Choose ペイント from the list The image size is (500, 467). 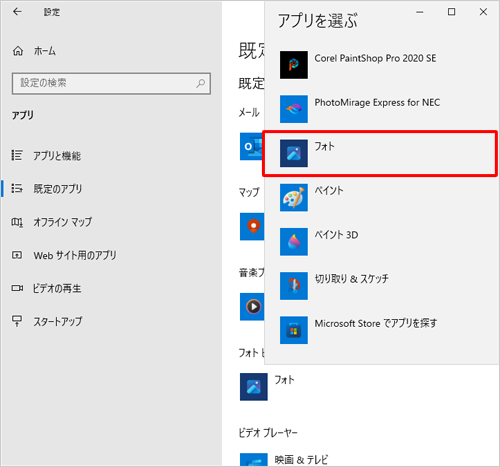(x=381, y=198)
